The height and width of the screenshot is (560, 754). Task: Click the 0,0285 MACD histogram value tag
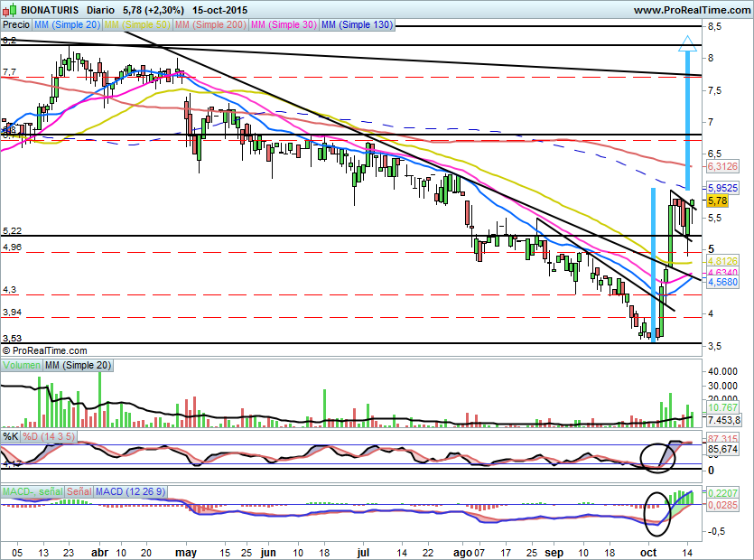click(722, 505)
